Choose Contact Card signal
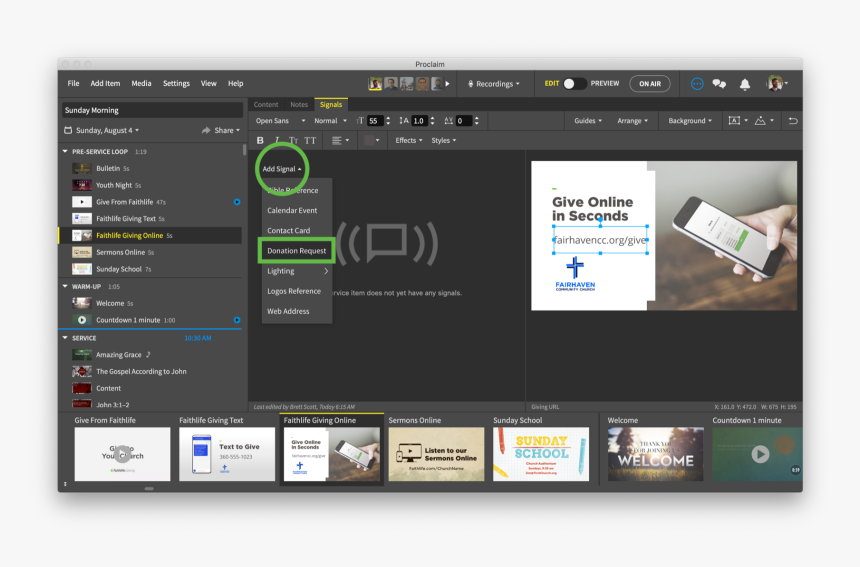This screenshot has width=860, height=567. (297, 230)
